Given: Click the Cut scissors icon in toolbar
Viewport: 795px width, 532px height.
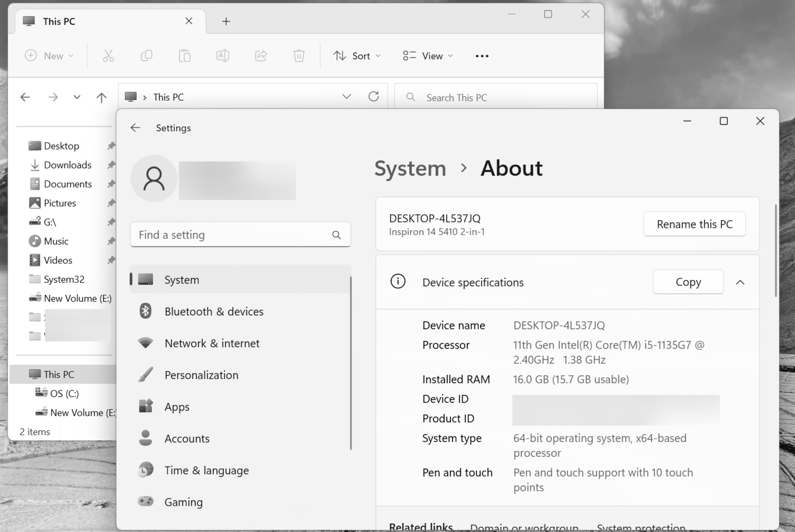Looking at the screenshot, I should pos(108,56).
